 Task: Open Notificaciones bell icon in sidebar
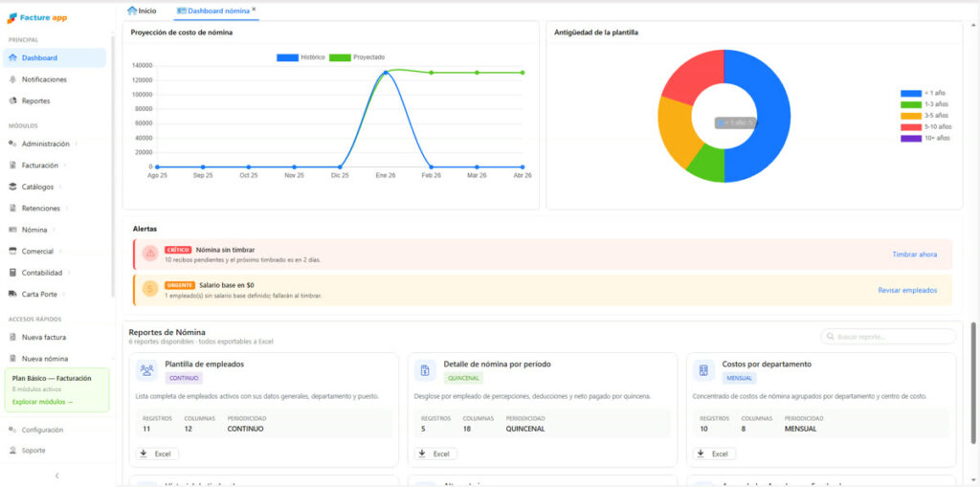(x=12, y=79)
